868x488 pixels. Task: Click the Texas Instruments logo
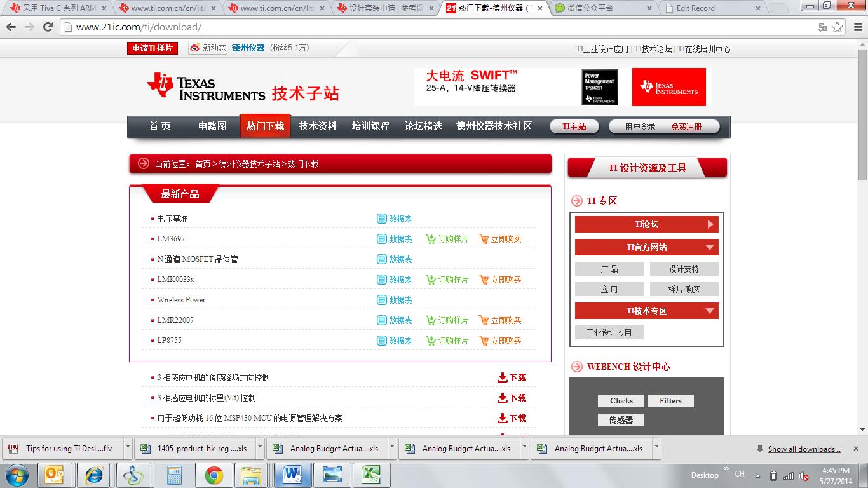tap(206, 87)
